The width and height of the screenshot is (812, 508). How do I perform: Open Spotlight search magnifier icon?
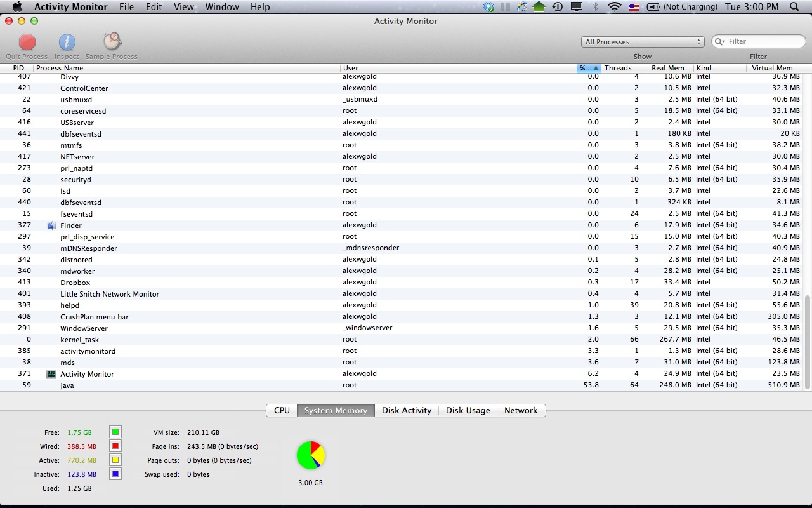coord(794,7)
